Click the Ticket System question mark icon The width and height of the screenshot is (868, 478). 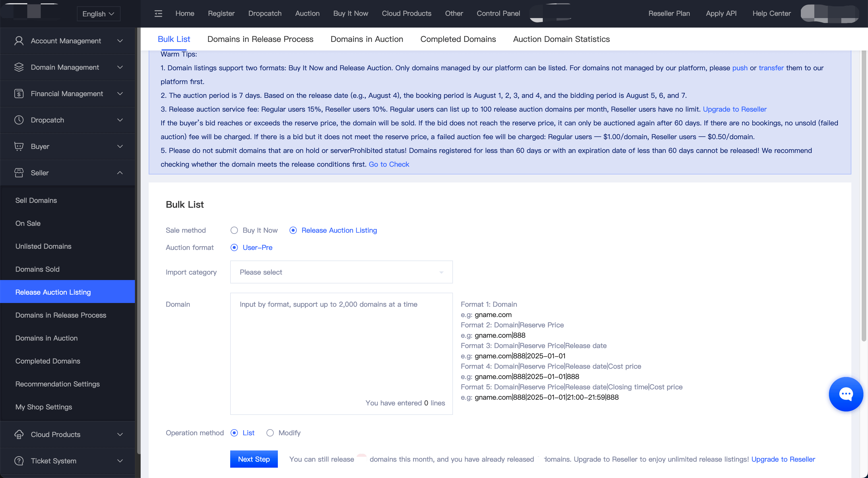point(19,460)
